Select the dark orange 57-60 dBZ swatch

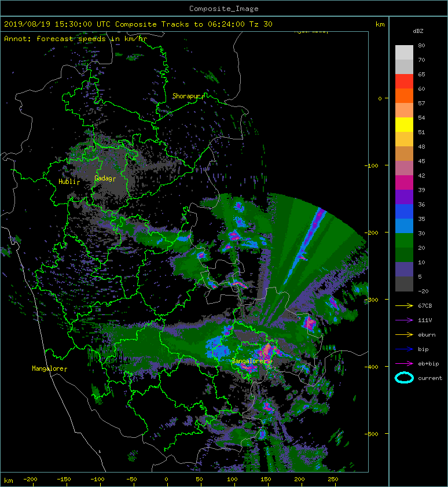404,96
